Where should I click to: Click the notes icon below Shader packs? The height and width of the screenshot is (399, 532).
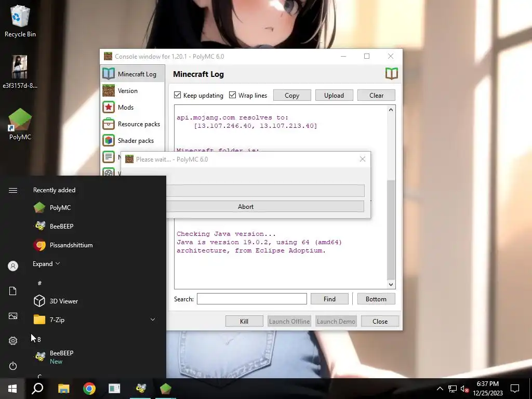109,157
